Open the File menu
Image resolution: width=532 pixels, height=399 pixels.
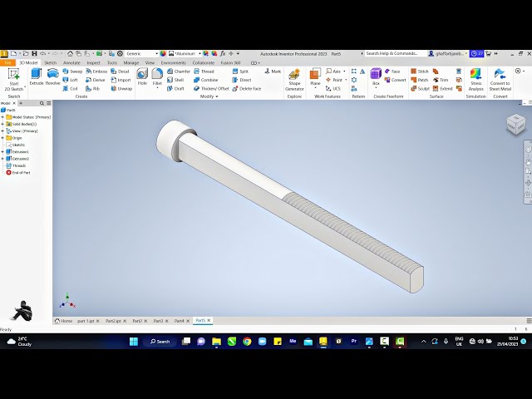click(7, 63)
